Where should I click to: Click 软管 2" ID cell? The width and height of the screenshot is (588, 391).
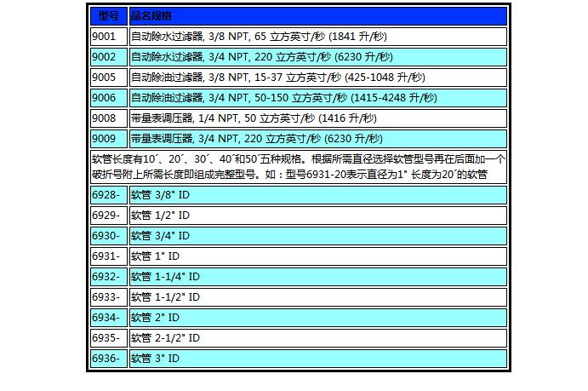coord(318,318)
